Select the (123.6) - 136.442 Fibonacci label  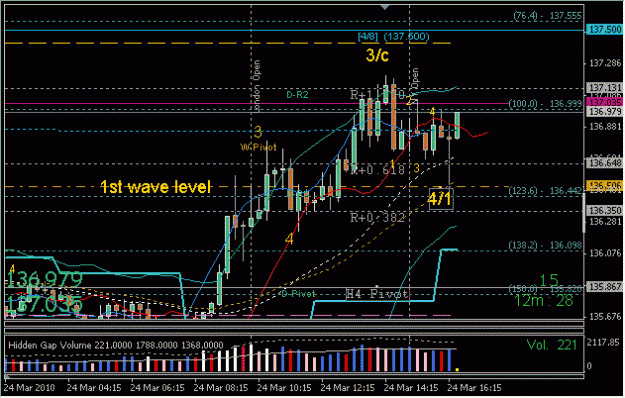(x=546, y=191)
